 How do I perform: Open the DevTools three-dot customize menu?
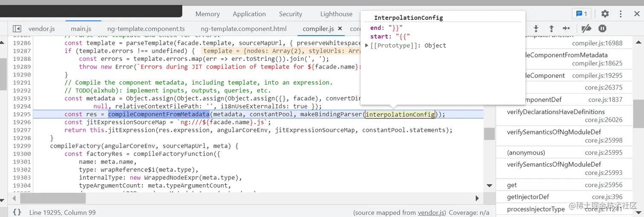[x=620, y=14]
